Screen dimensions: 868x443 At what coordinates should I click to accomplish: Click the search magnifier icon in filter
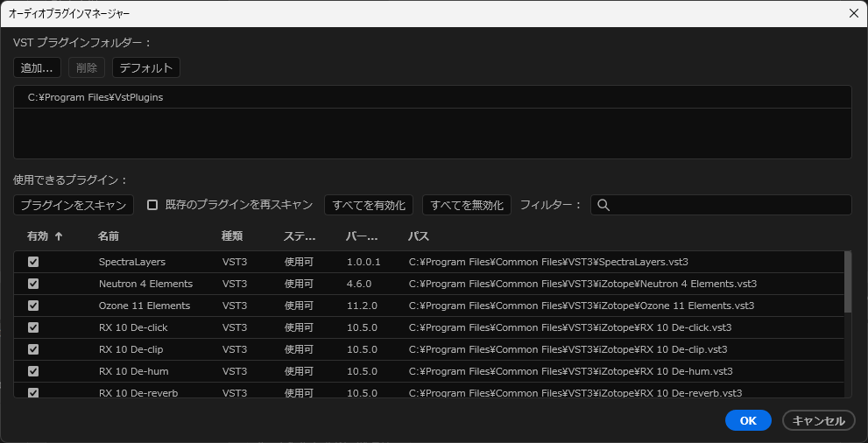[603, 205]
